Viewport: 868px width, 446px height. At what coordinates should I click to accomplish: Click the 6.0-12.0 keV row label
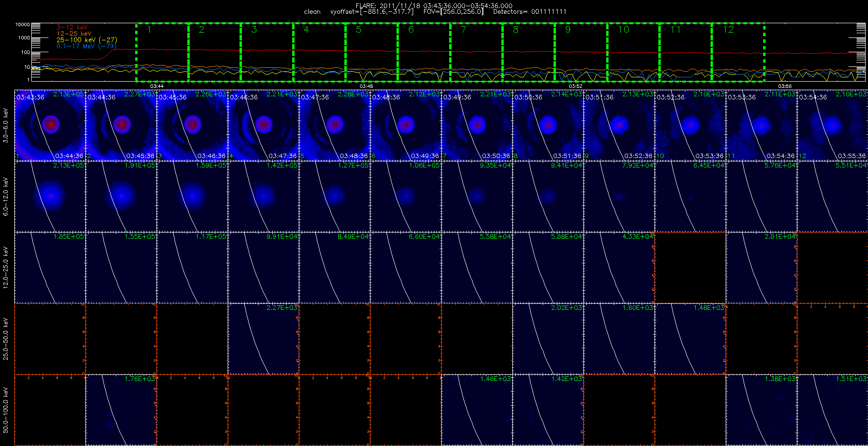(x=6, y=196)
